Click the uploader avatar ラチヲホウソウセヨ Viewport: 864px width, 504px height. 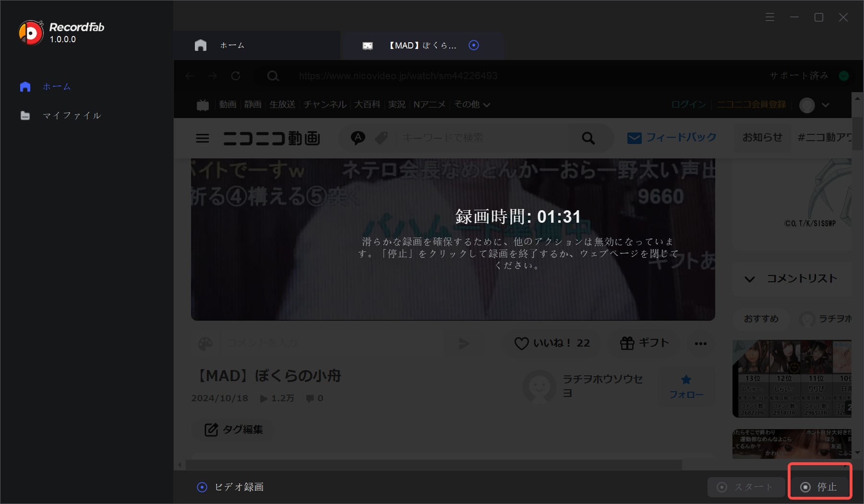(539, 386)
